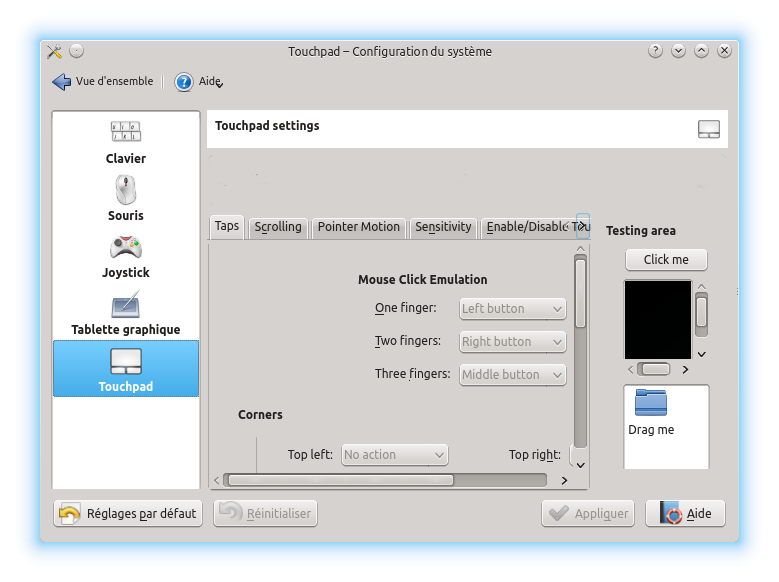Click the settings panel scroll-up arrow
Screen dimensions: 779x582
point(580,248)
